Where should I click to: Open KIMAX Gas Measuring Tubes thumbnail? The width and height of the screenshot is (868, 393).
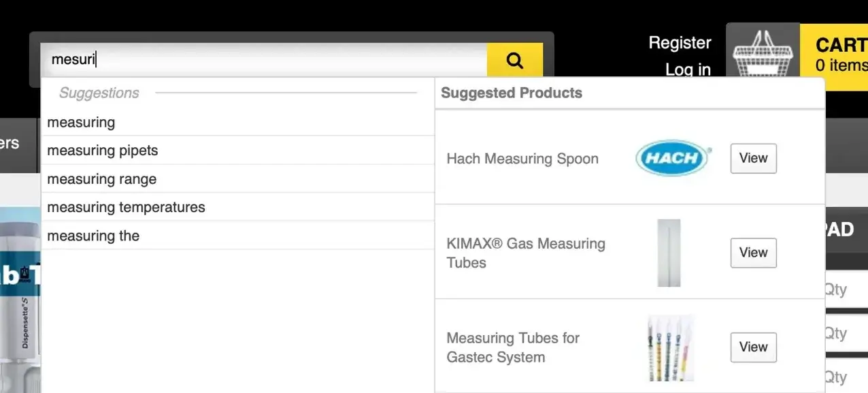[669, 253]
